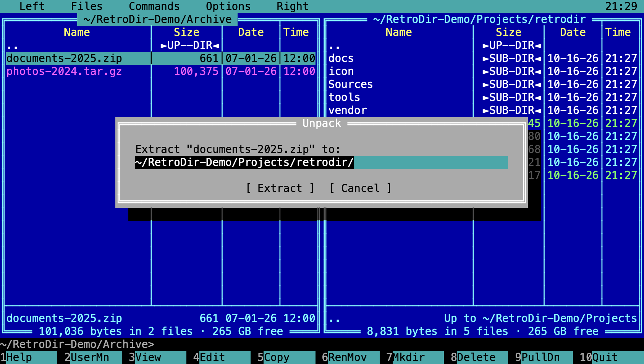Screen dimensions: 644x364
Task: Select the tools folder
Action: coord(483,97)
